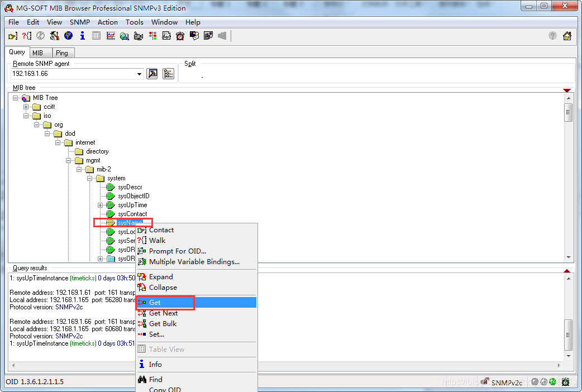The image size is (582, 392).
Task: Click the grey help icon beside house
Action: pyautogui.click(x=553, y=36)
